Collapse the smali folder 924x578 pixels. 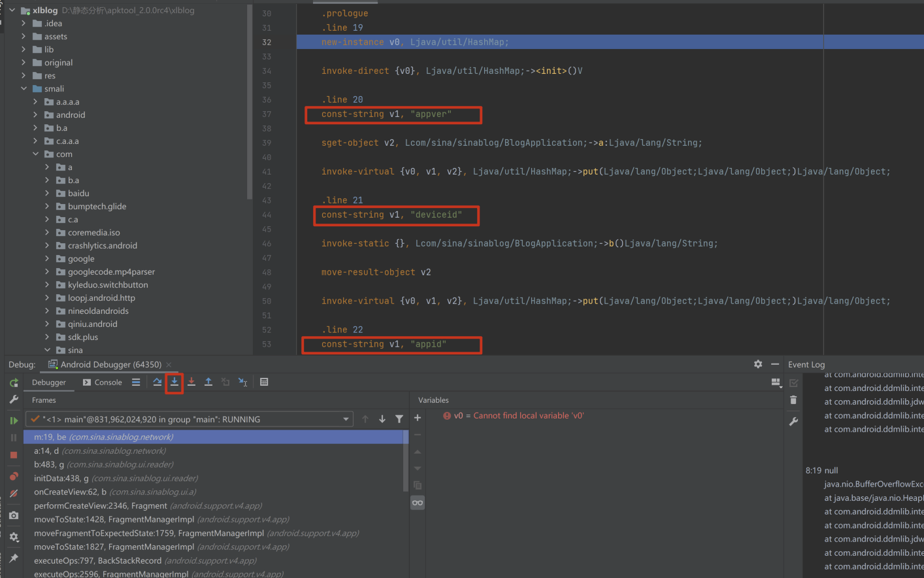[x=24, y=89]
